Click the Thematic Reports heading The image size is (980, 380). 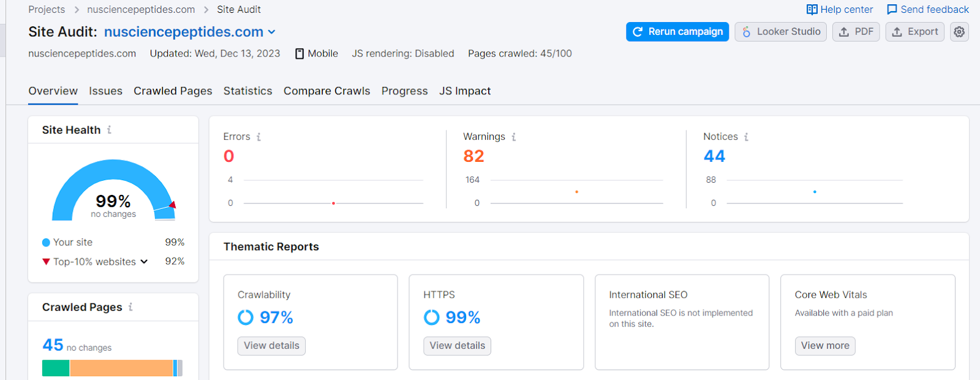pyautogui.click(x=271, y=247)
